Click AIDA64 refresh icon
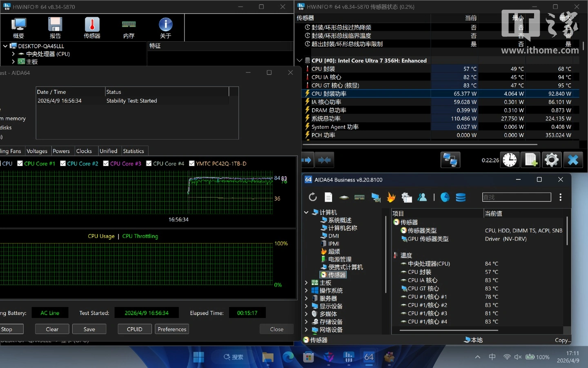Screen dimensions: 588x368 tap(313, 197)
